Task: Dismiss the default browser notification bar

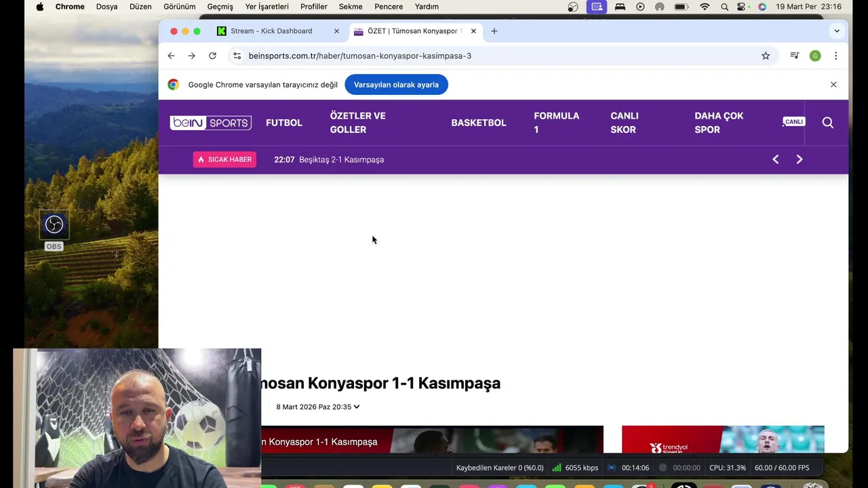Action: coord(833,85)
